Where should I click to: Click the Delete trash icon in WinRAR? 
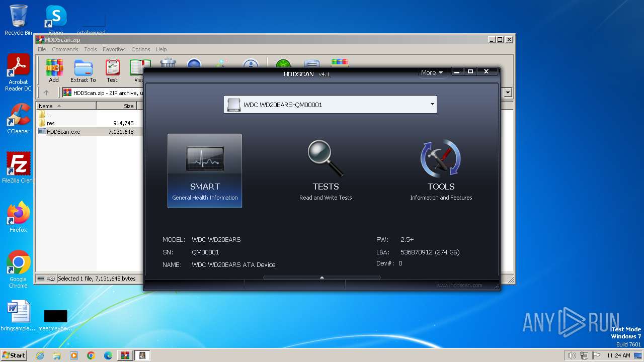(168, 63)
